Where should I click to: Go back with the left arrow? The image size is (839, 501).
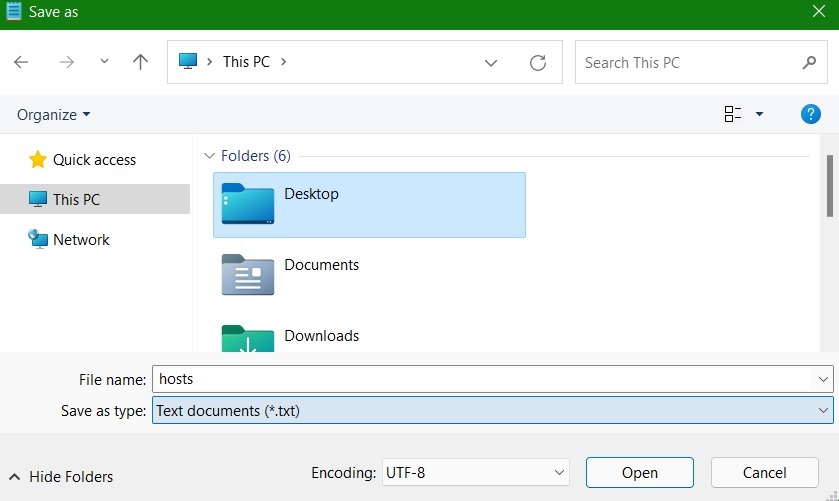point(21,62)
